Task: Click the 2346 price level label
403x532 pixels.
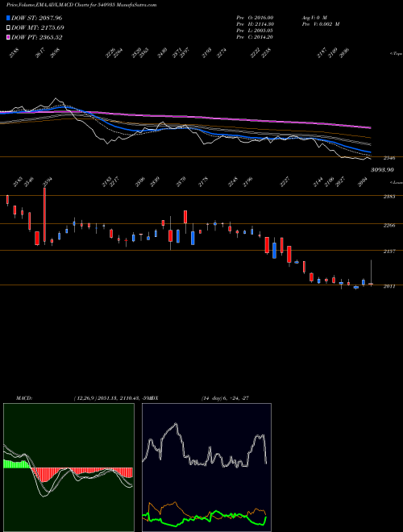Action: click(x=389, y=158)
